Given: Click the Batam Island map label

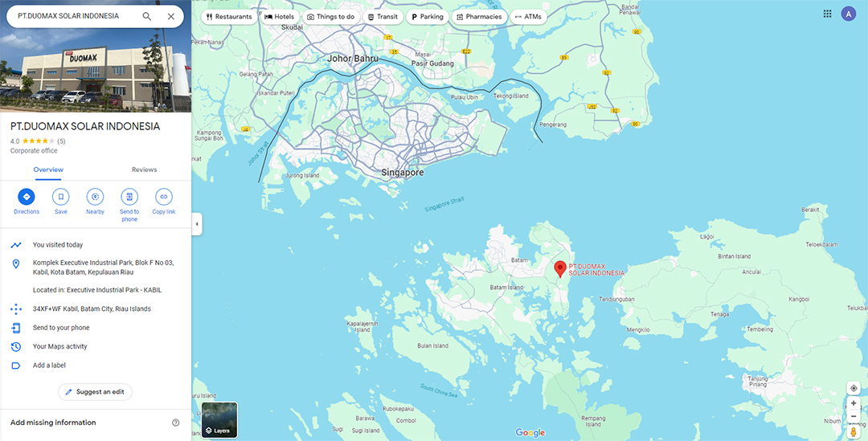Looking at the screenshot, I should tap(506, 288).
